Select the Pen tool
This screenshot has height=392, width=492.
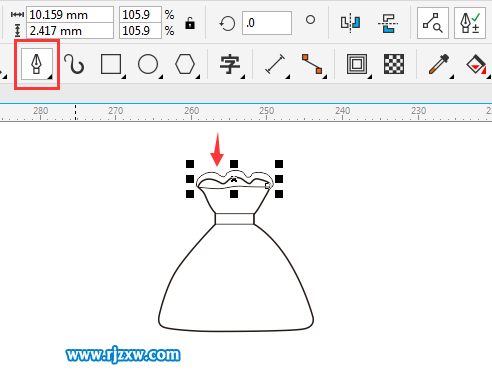click(37, 64)
